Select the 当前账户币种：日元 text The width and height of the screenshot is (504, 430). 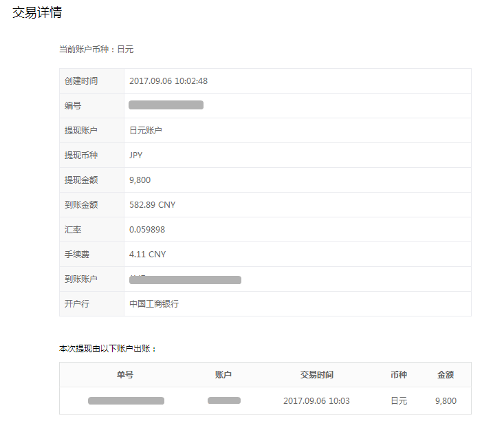pos(96,50)
